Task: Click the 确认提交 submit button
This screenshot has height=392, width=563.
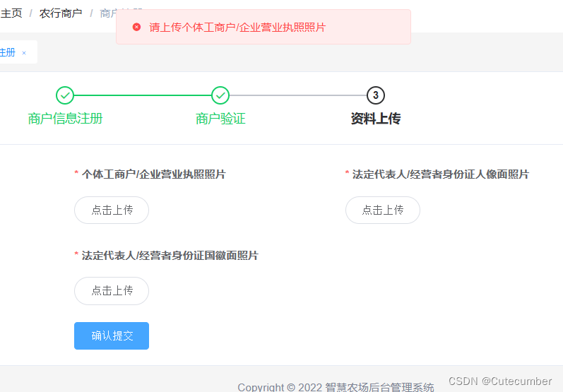Action: coord(112,335)
